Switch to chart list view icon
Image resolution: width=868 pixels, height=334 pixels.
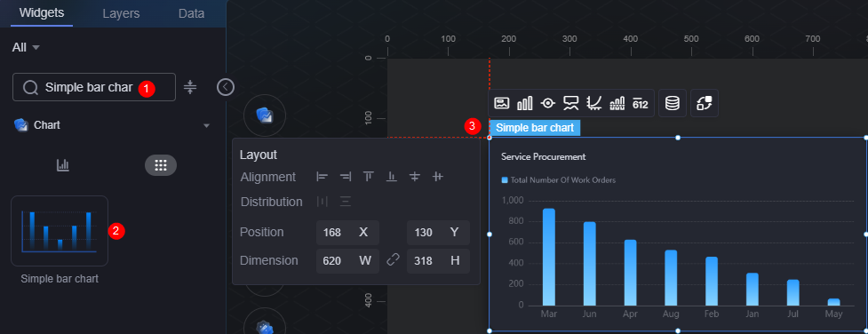(x=63, y=165)
